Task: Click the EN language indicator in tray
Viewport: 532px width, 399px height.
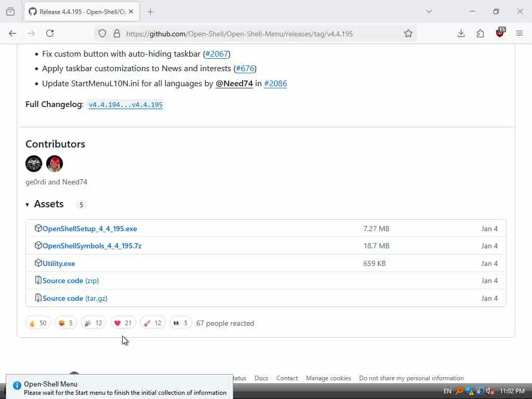Action: coord(447,391)
